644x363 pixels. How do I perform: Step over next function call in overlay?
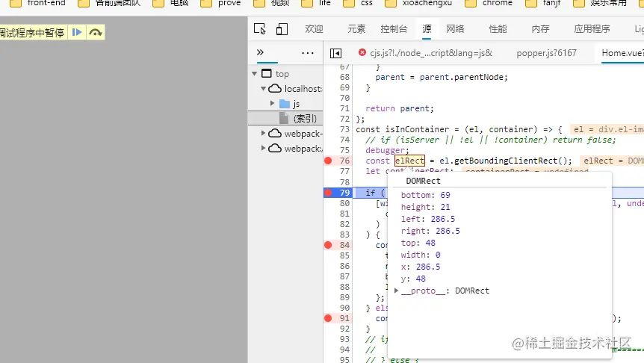(96, 32)
